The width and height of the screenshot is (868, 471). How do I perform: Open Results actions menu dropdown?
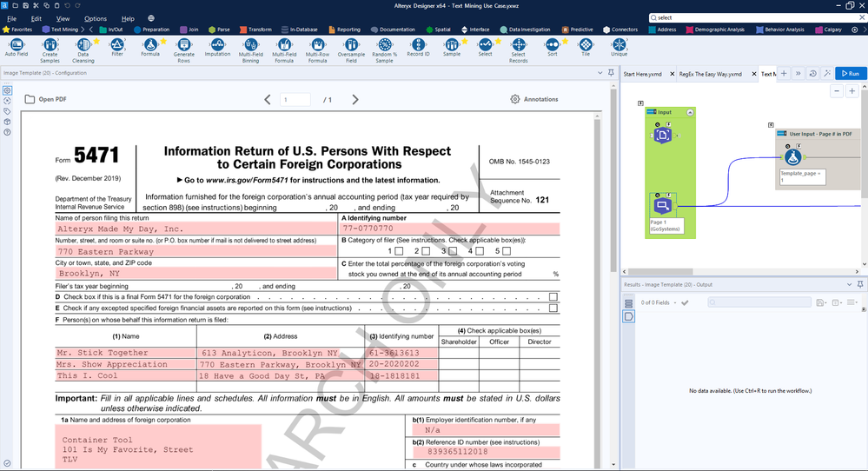[x=852, y=302]
